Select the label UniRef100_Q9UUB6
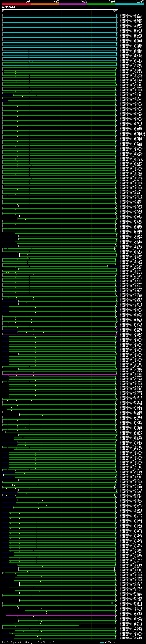This screenshot has width=146, height=644. click(131, 85)
